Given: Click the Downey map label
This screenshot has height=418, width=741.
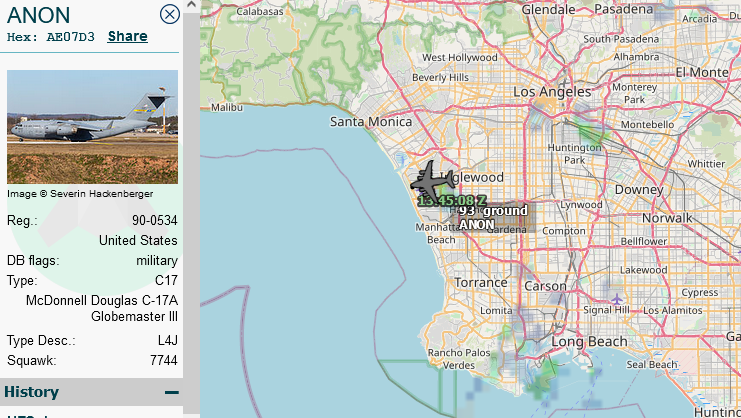Looking at the screenshot, I should tap(639, 190).
